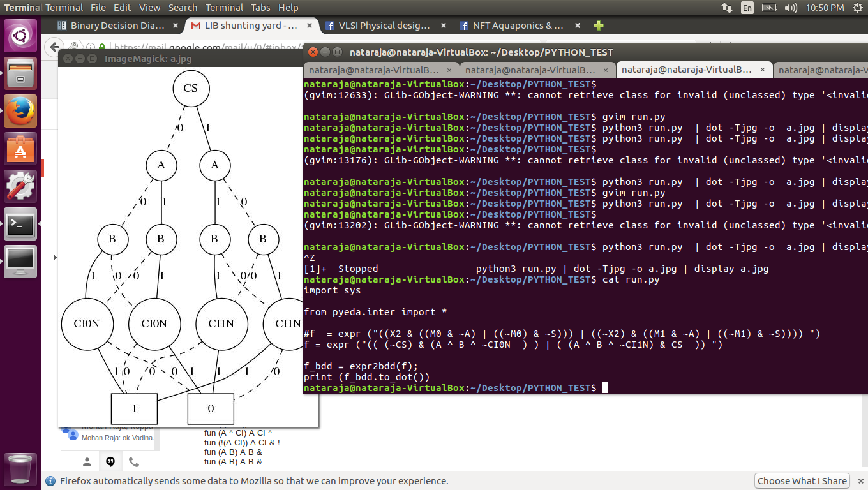
Task: Open the network connections indicator
Action: click(x=727, y=8)
